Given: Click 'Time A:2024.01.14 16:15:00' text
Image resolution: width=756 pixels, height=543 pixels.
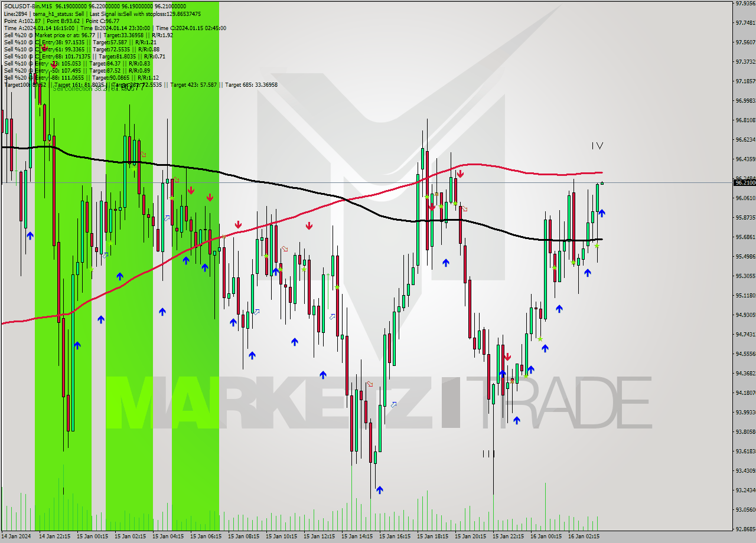Looking at the screenshot, I should click(x=39, y=28).
